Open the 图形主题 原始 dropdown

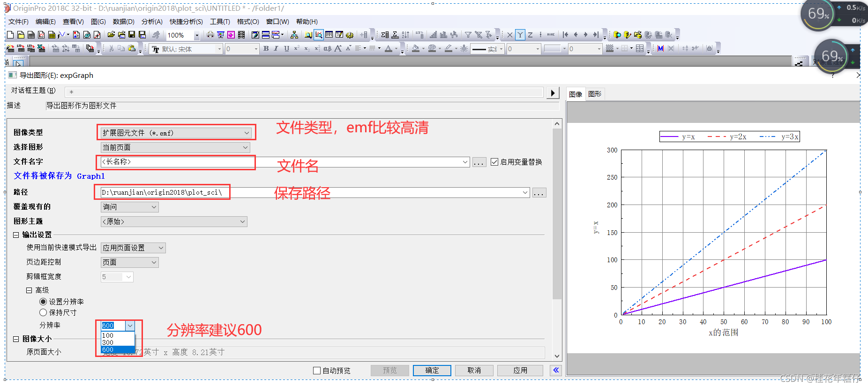coord(174,221)
